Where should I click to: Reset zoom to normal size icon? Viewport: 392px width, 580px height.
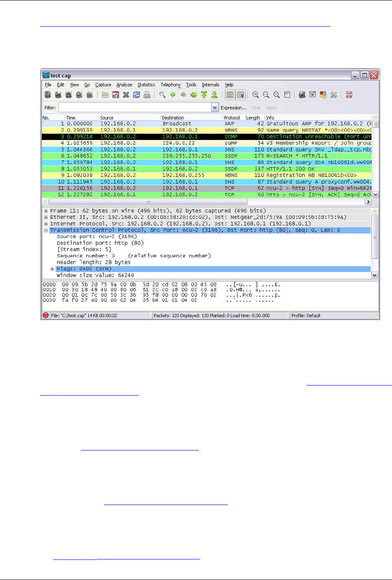(x=276, y=95)
